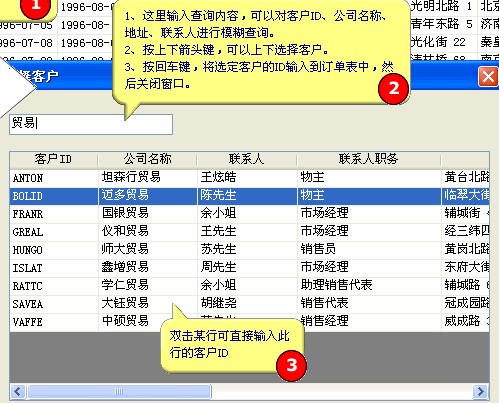Click the 公司名称 column header
Image resolution: width=499 pixels, height=403 pixels.
(147, 159)
